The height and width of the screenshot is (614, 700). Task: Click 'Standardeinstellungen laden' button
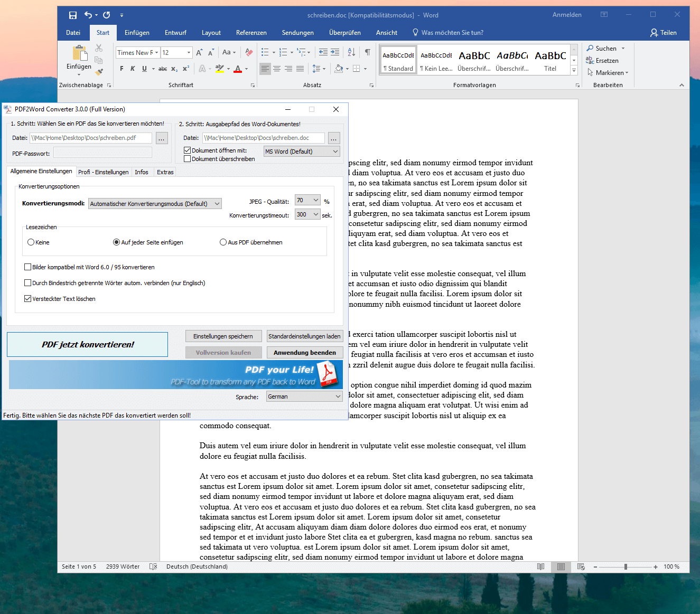click(x=305, y=336)
